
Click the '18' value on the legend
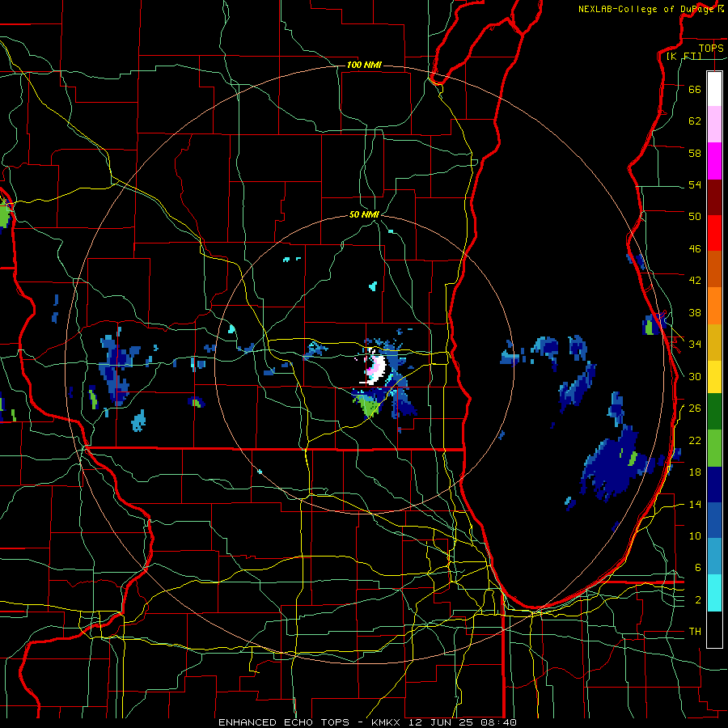pos(695,472)
